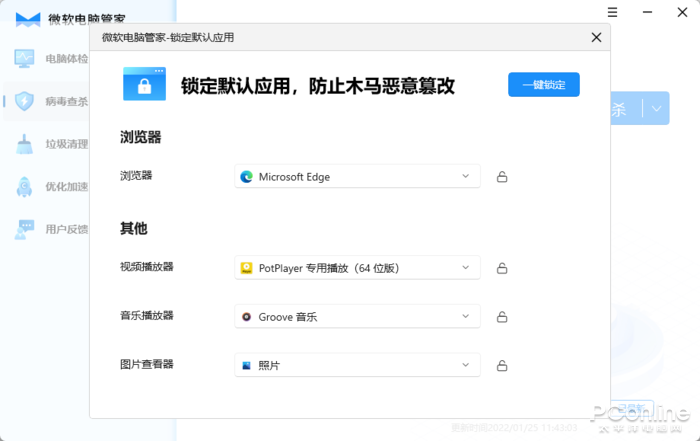Expand the arrow beside the scan button
Viewport: 700px width, 441px height.
[x=657, y=108]
